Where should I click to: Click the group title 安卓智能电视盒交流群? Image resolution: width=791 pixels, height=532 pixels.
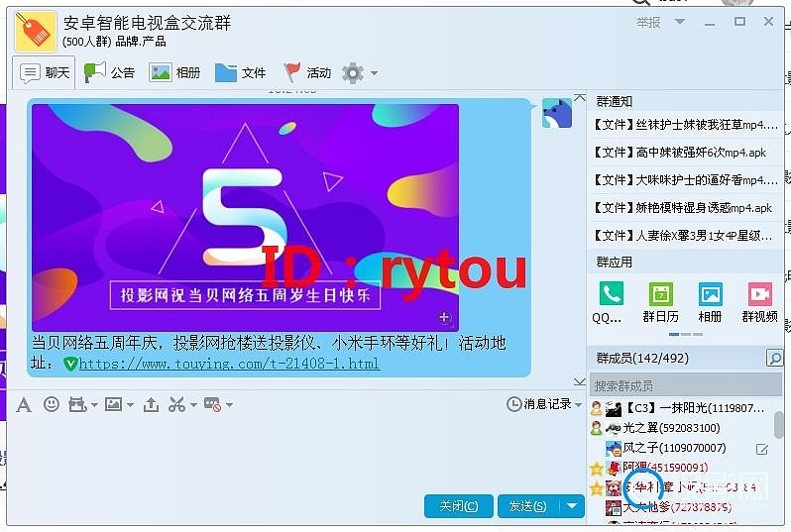147,23
